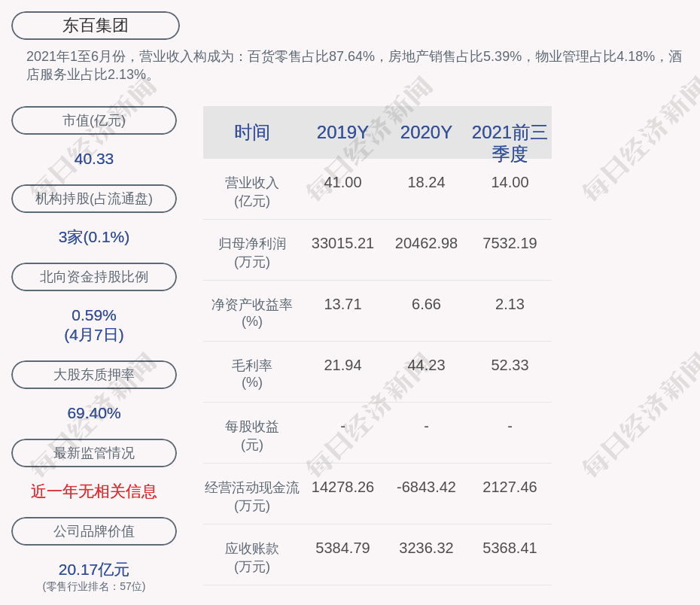Viewport: 700px width, 605px height.
Task: Click northbound holding value 0.59%
Action: coord(94,315)
